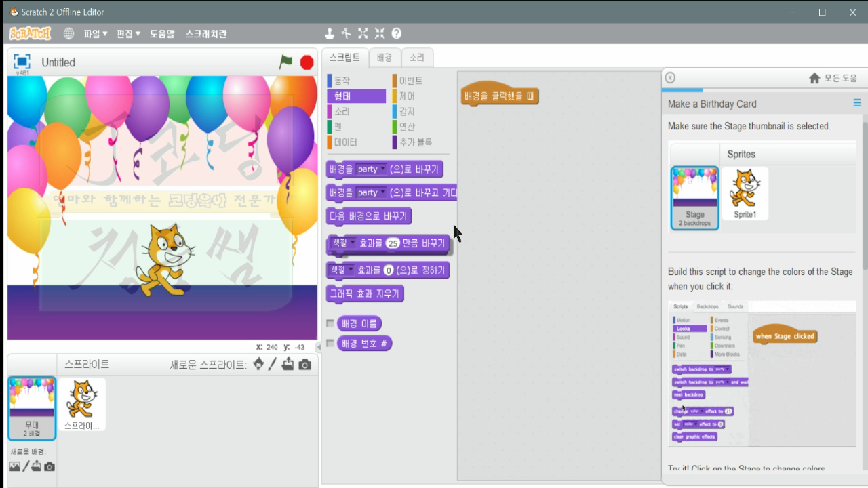Select the 동작 block category
Viewport: 868px width, 488px height.
tap(340, 80)
